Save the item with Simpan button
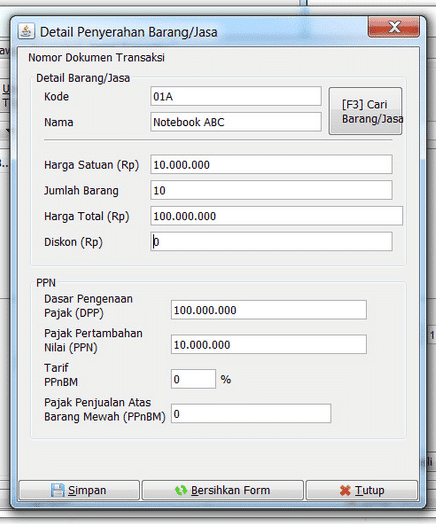This screenshot has height=524, width=436. [x=79, y=490]
